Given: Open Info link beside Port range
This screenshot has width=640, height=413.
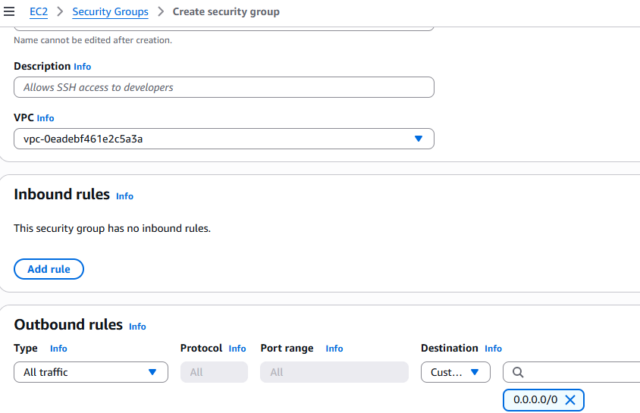Looking at the screenshot, I should point(334,349).
